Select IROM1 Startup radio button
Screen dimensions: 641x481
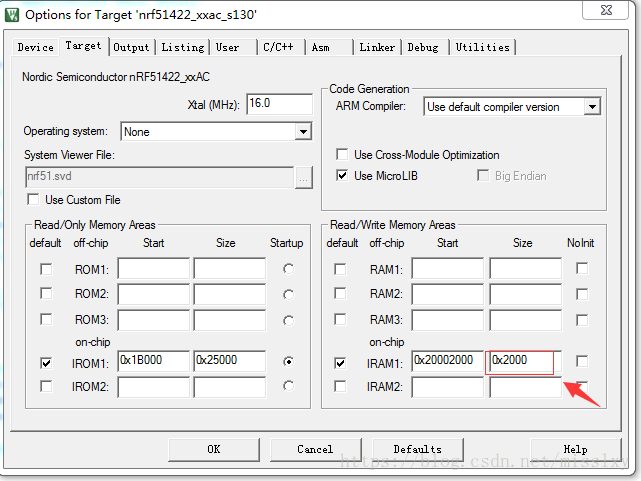pos(288,362)
